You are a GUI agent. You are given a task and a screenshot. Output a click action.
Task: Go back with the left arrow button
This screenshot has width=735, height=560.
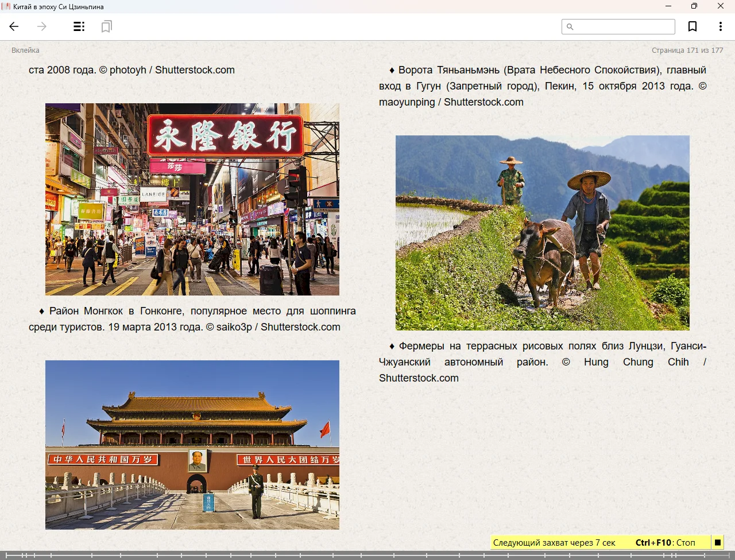(14, 26)
